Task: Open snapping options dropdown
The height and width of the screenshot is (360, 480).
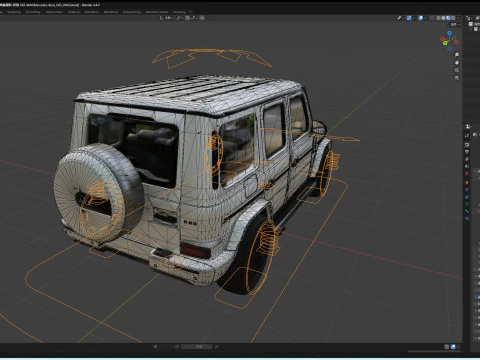Action: [x=193, y=18]
